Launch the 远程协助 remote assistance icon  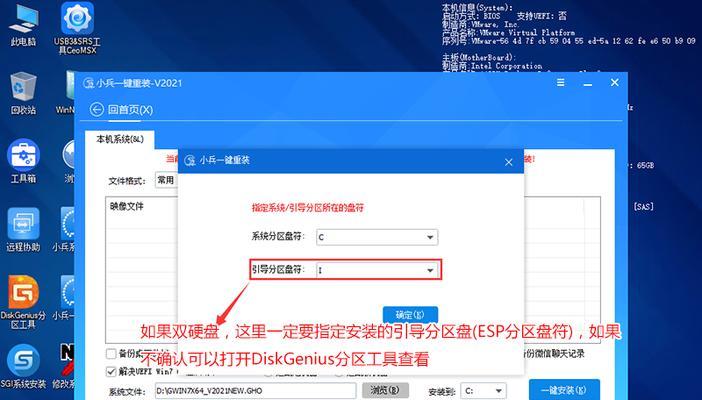click(23, 229)
